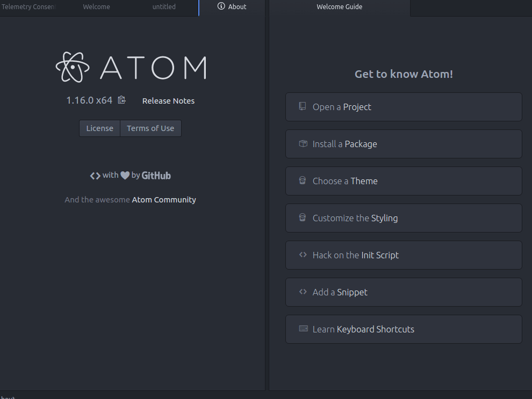Click the 'Get to know Atom!' heading
This screenshot has width=532, height=399.
click(404, 74)
